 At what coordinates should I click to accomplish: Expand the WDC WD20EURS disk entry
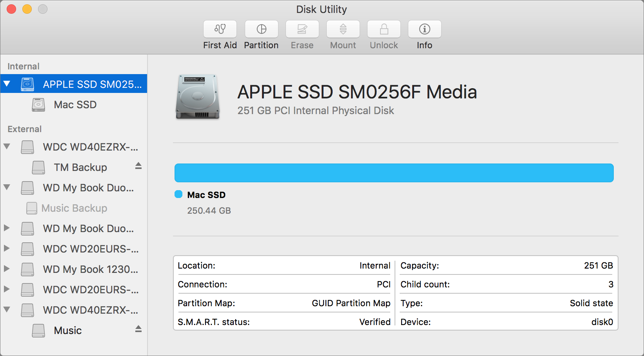(7, 249)
